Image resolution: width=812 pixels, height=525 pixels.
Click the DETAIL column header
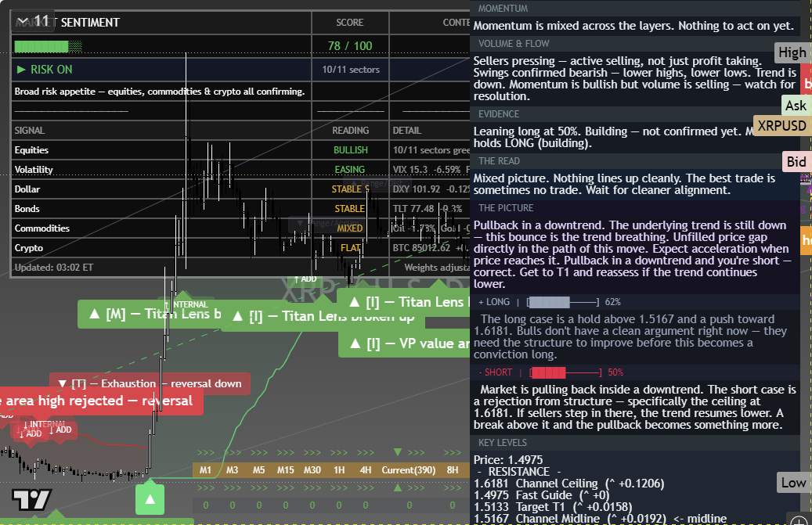(407, 131)
